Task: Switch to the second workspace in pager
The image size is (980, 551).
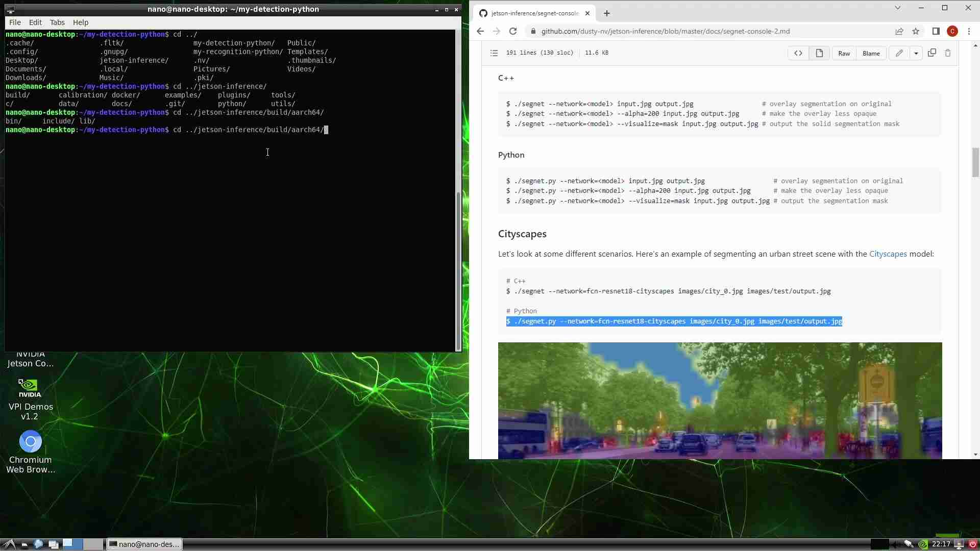Action: 93,544
